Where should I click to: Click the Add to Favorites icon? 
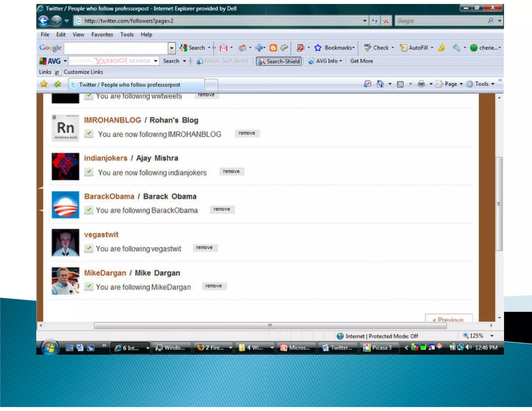[x=57, y=84]
